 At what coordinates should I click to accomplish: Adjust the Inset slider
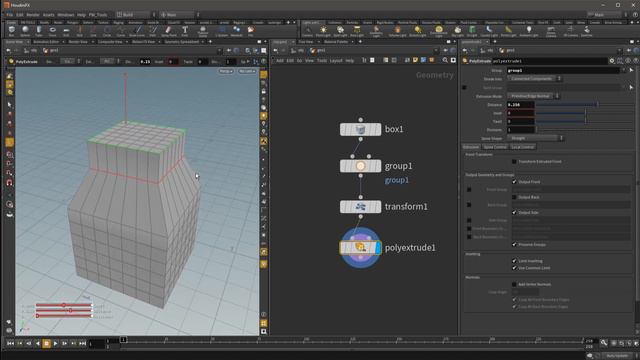pyautogui.click(x=584, y=113)
